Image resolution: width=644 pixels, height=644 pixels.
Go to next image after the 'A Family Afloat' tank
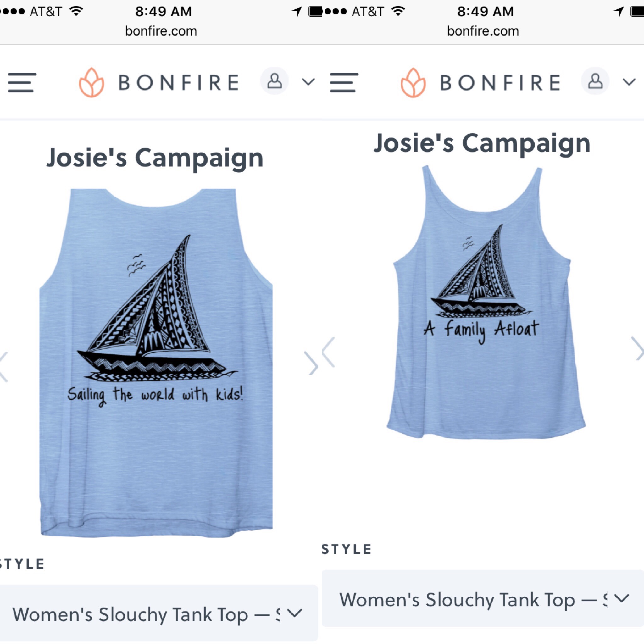(x=637, y=348)
